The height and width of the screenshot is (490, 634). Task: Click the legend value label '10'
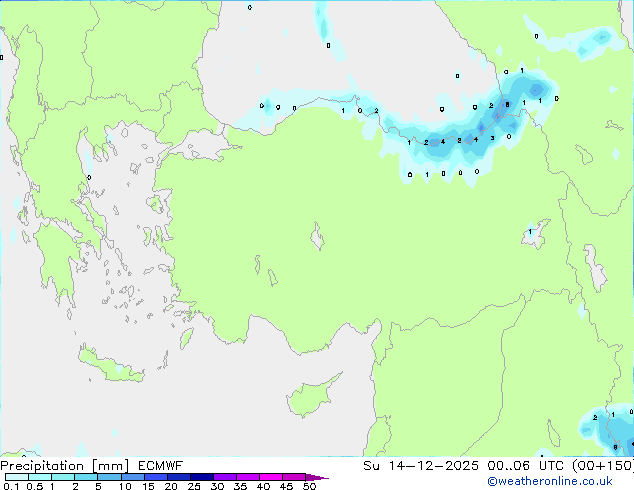click(125, 486)
